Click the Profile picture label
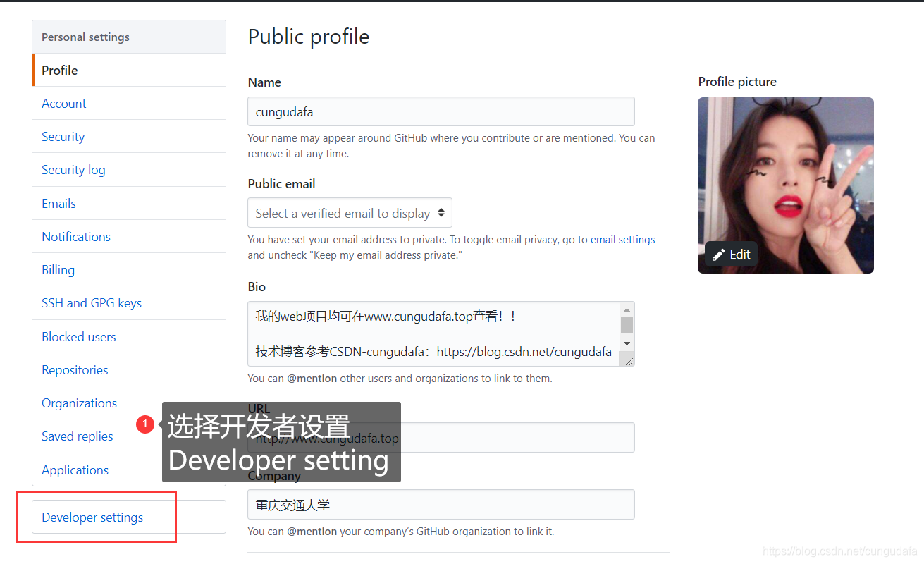Image resolution: width=924 pixels, height=564 pixels. 737,82
